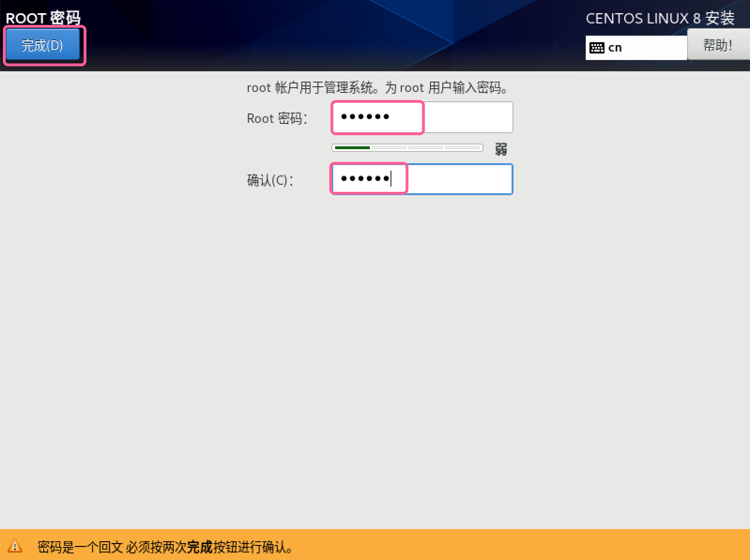Click the 确认(C): field label
This screenshot has width=750, height=560.
tap(270, 180)
